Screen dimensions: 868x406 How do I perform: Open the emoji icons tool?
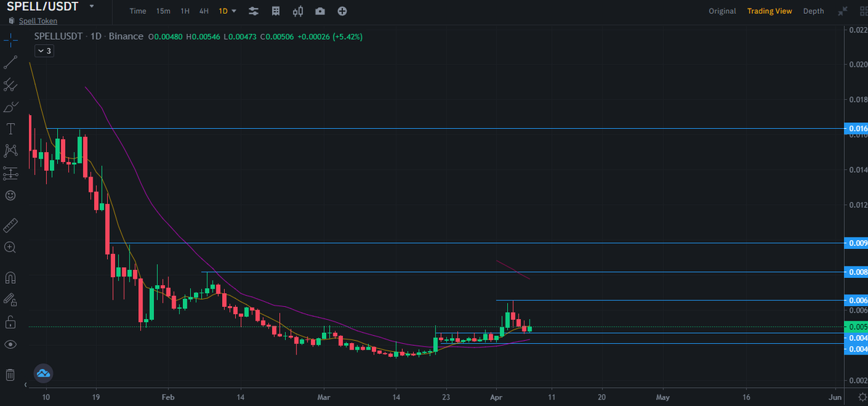coord(10,195)
